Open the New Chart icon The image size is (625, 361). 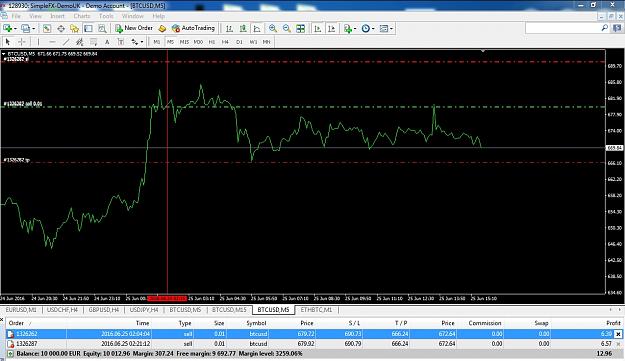(7, 28)
